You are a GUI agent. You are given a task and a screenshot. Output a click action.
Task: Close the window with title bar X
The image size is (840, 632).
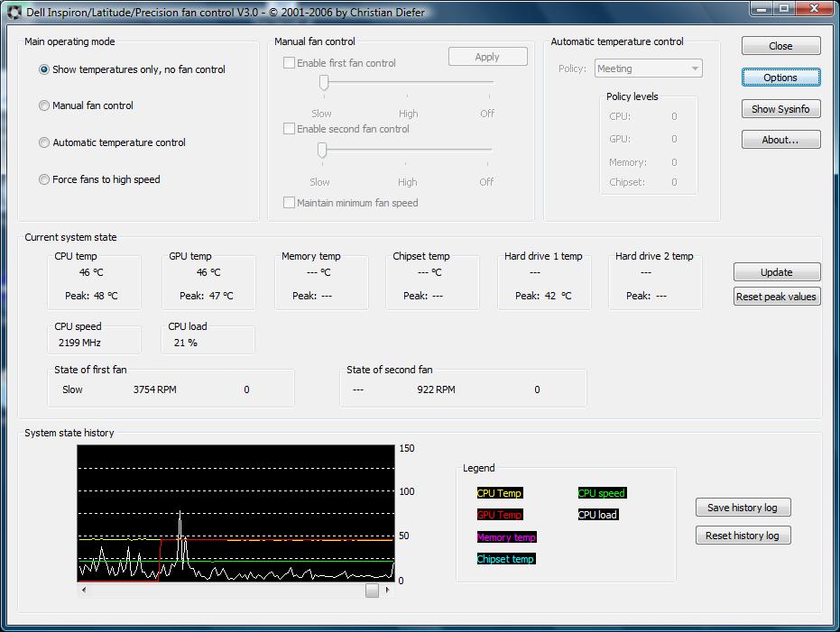click(x=814, y=8)
